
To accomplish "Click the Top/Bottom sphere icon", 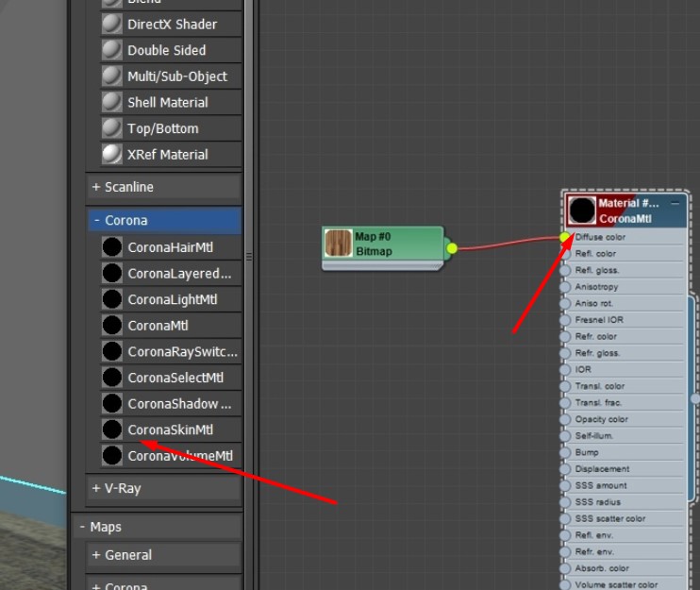I will tap(111, 128).
